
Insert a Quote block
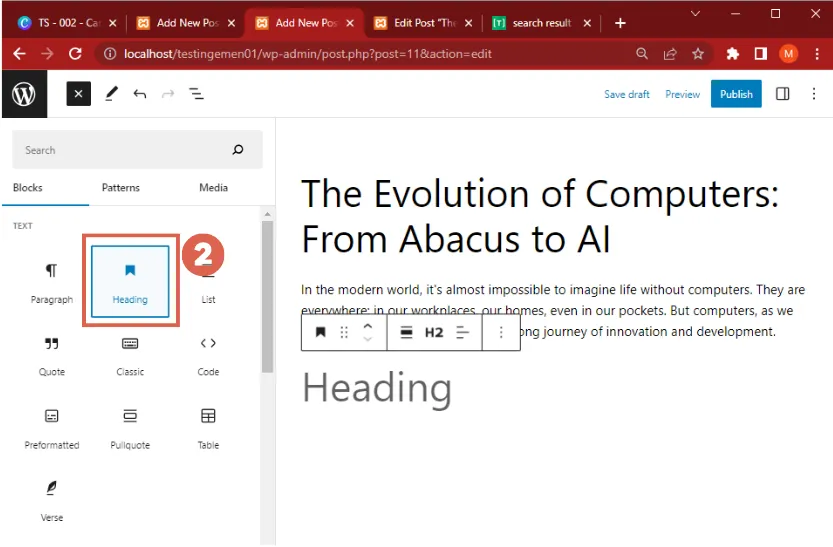coord(52,356)
